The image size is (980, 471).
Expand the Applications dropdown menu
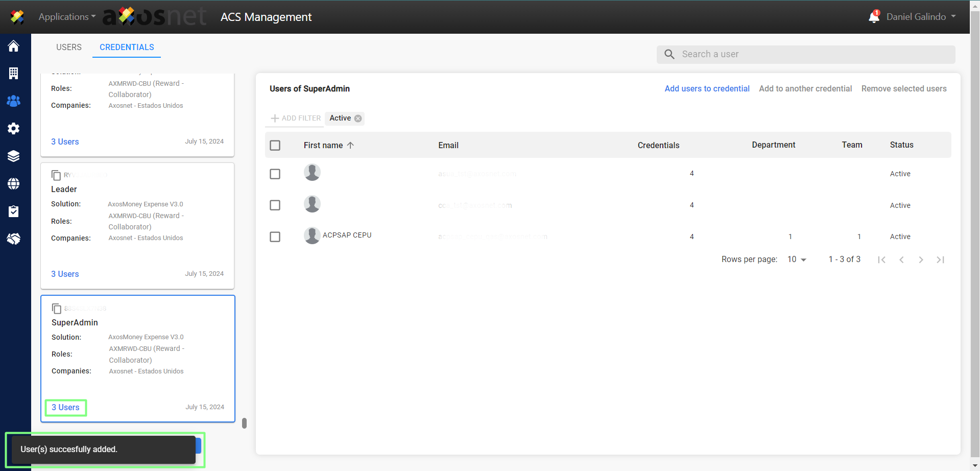click(67, 17)
